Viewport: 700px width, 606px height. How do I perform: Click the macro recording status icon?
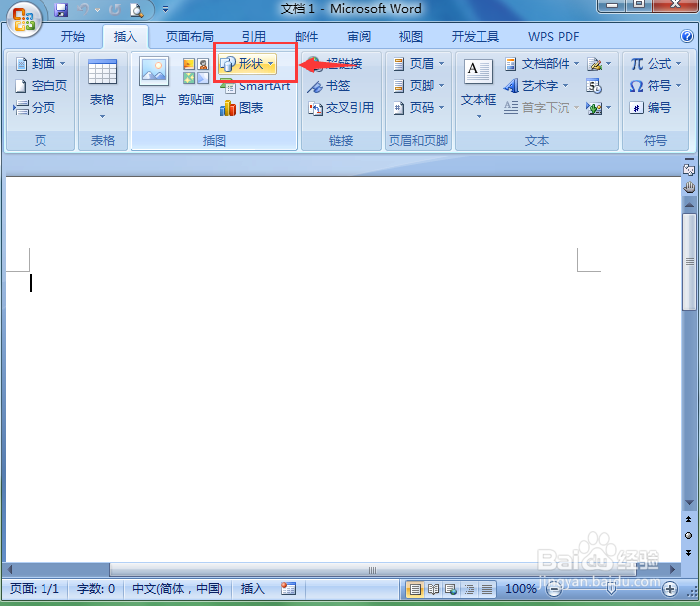(288, 589)
